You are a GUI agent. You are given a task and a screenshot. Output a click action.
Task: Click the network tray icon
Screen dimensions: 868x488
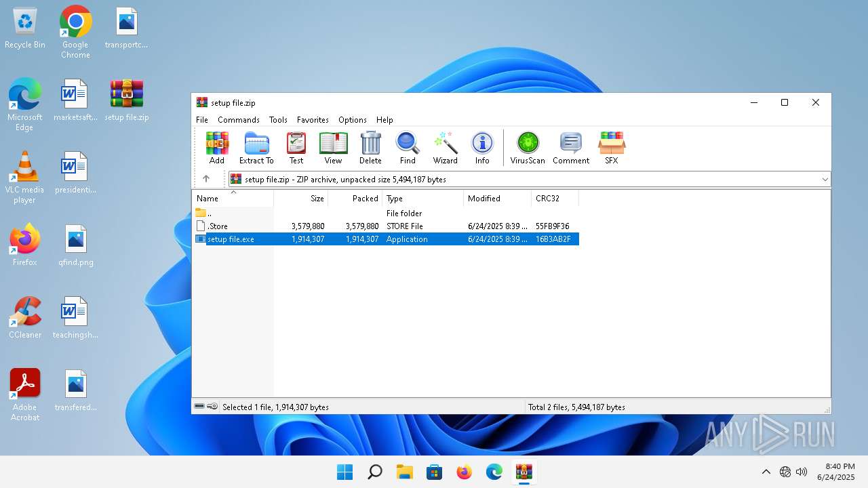785,472
